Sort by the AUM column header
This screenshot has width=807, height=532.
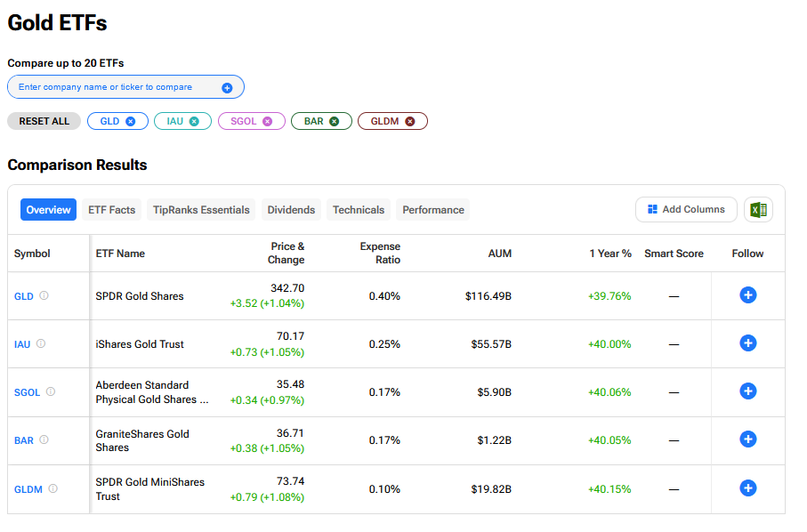pyautogui.click(x=500, y=254)
